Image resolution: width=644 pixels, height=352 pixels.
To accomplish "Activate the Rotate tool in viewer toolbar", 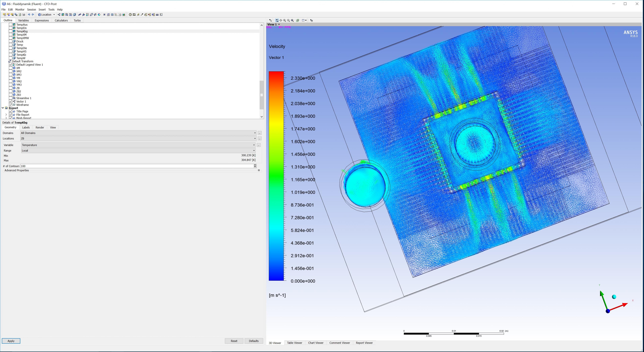I will 277,20.
